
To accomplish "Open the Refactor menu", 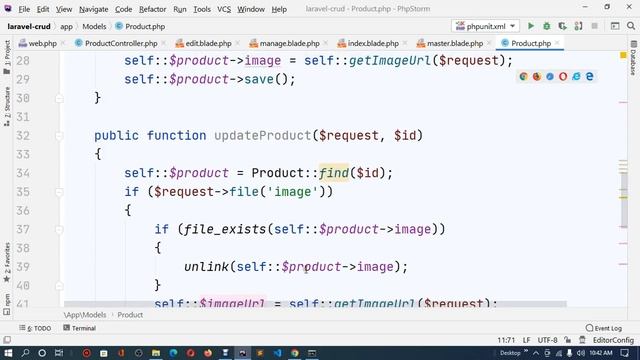I will pos(152,9).
